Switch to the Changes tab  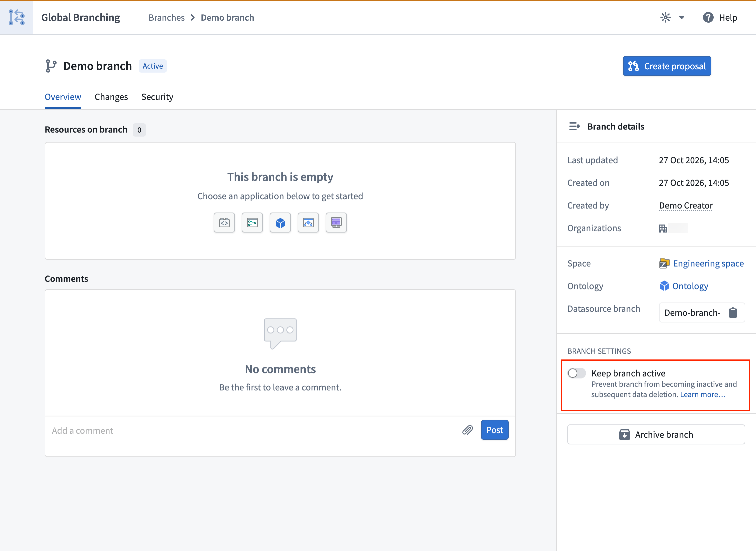(111, 97)
